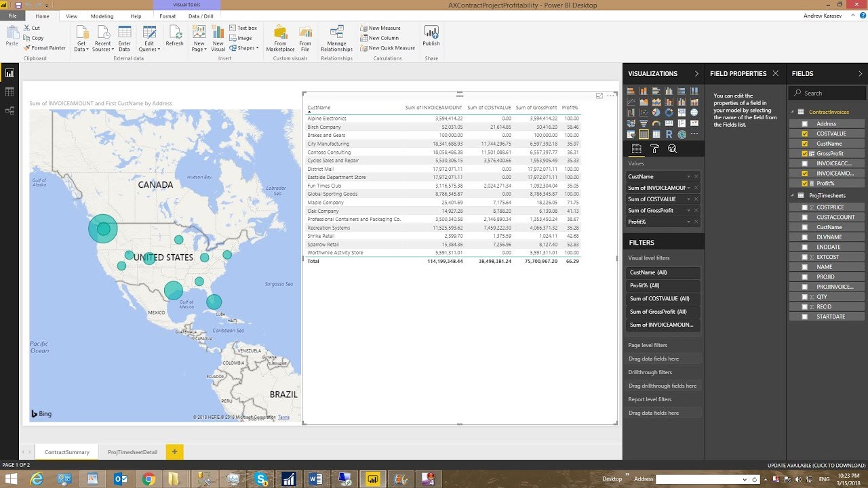Switch to the View ribbon tab
This screenshot has height=488, width=868.
pos(71,16)
